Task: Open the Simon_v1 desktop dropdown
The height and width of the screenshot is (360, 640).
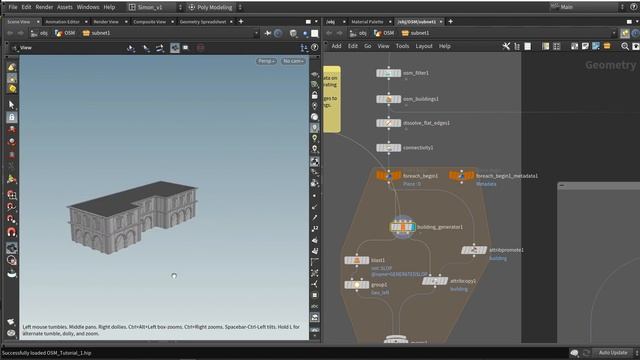Action: (155, 7)
